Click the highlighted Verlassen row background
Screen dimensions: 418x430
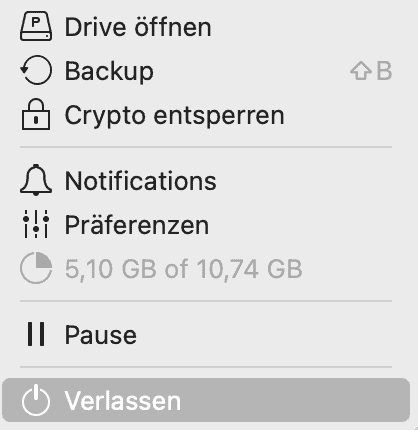point(206,400)
